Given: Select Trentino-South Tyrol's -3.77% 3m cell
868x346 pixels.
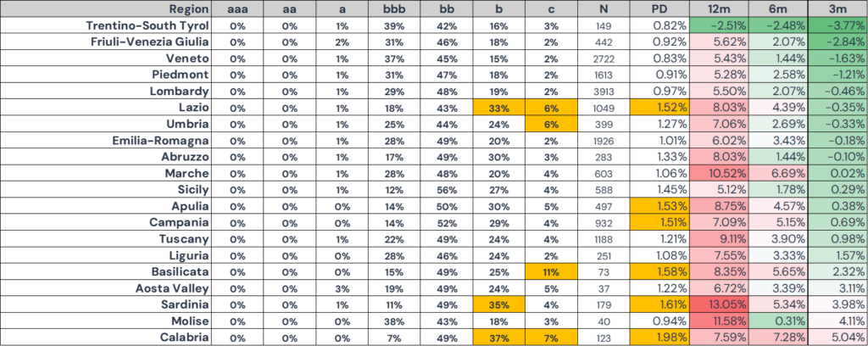Looking at the screenshot, I should click(x=838, y=25).
